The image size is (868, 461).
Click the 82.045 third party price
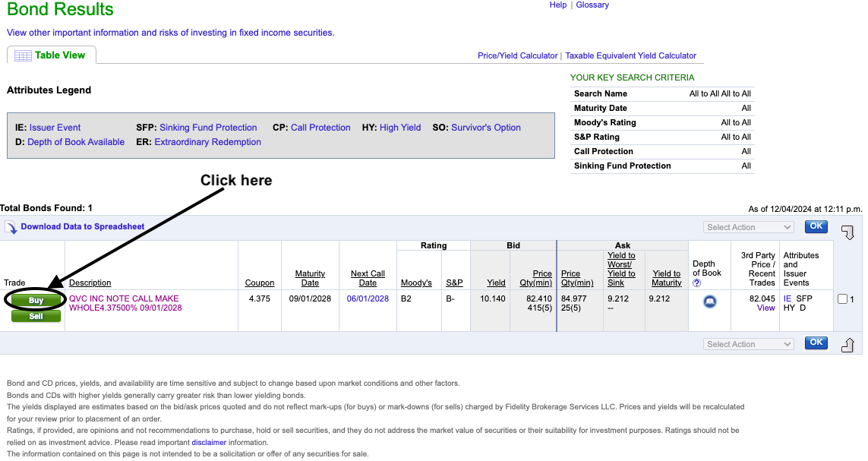pos(762,298)
